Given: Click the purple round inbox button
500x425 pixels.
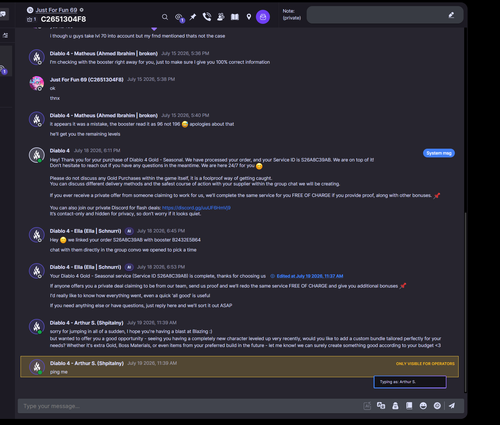Looking at the screenshot, I should click(263, 17).
